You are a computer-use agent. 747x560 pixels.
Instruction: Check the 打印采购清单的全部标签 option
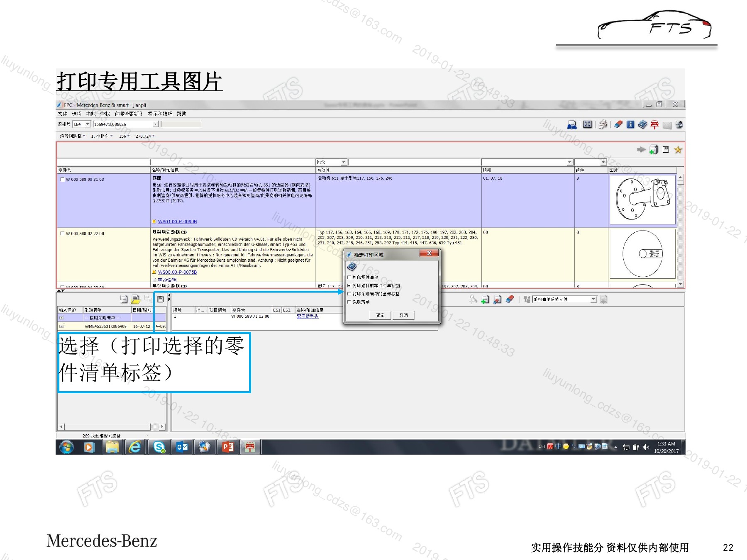click(x=349, y=294)
